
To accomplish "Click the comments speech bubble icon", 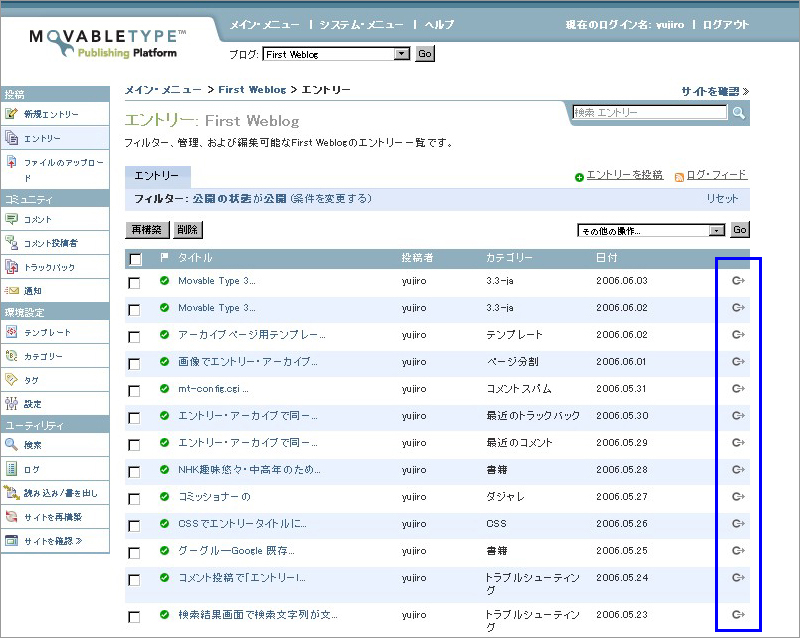I will pyautogui.click(x=11, y=219).
